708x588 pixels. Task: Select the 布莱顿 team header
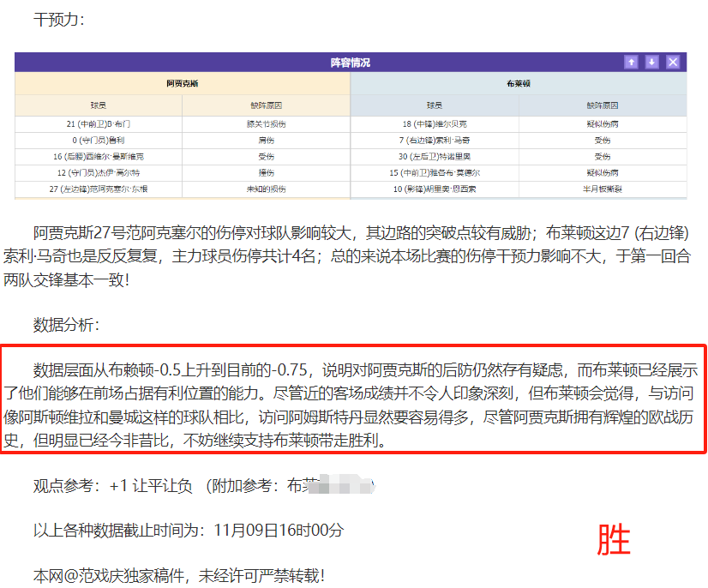tap(519, 84)
